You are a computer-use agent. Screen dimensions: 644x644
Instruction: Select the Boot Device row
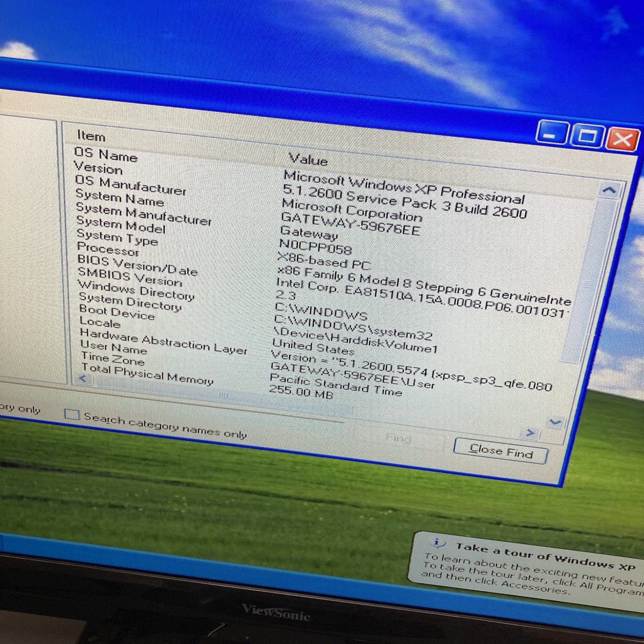coord(117,312)
